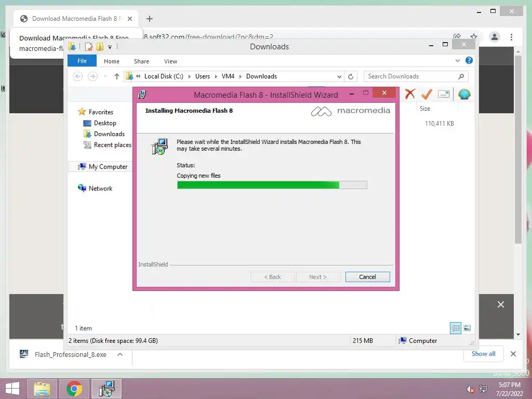Click the Explorer back arrow
Screen dimensions: 532x399
[x=78, y=76]
